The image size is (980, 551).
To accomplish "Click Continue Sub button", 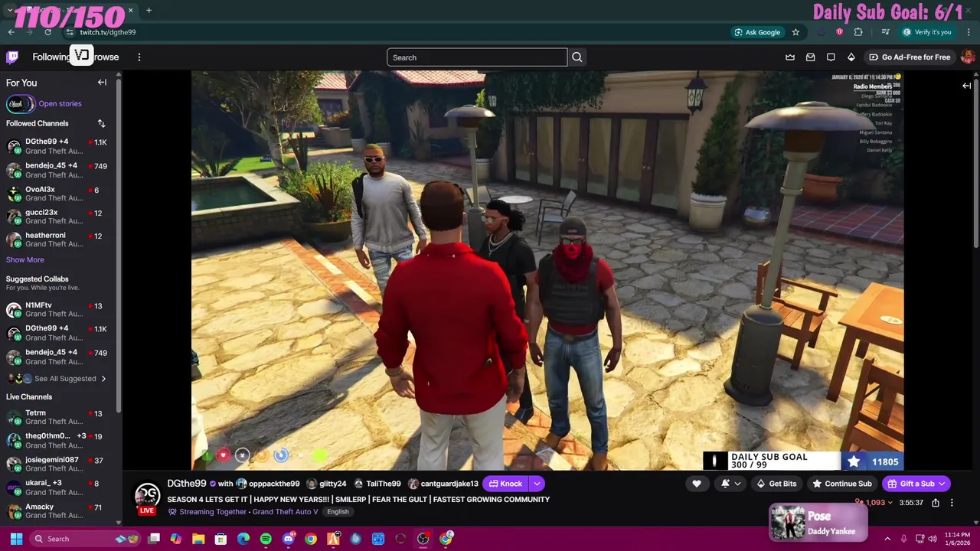I will click(x=842, y=484).
